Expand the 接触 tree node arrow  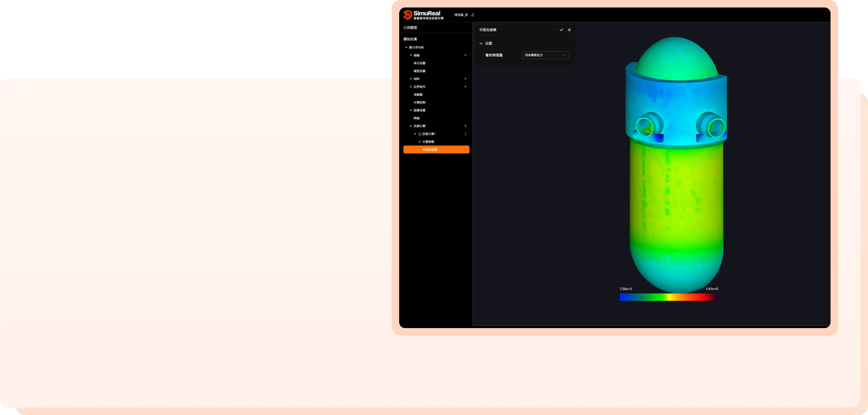410,55
